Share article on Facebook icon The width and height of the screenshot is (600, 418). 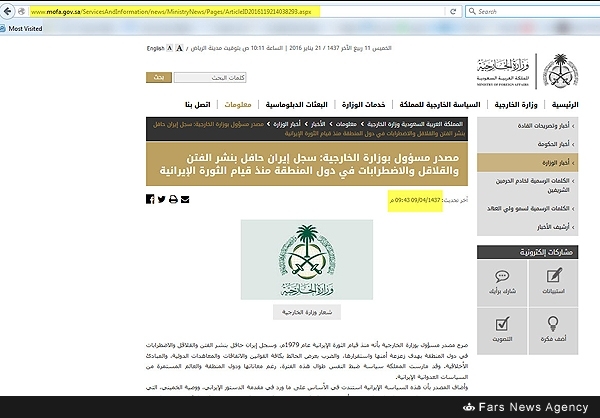click(x=151, y=199)
